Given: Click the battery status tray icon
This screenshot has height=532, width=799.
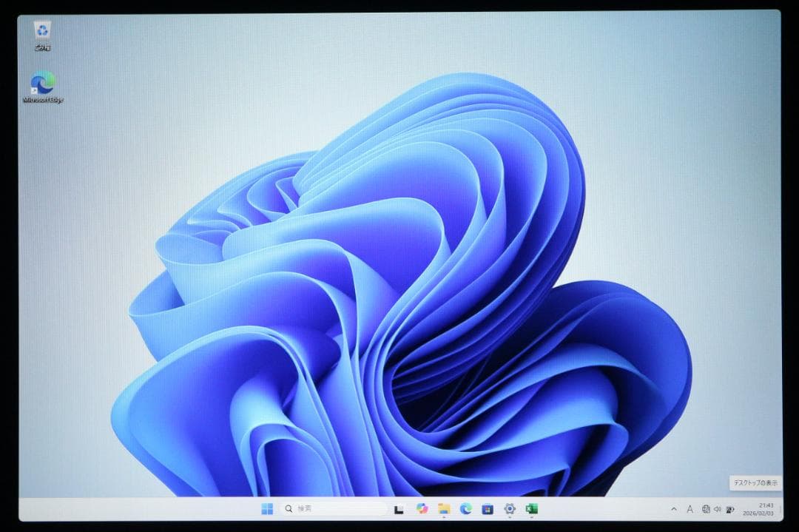Looking at the screenshot, I should point(730,509).
